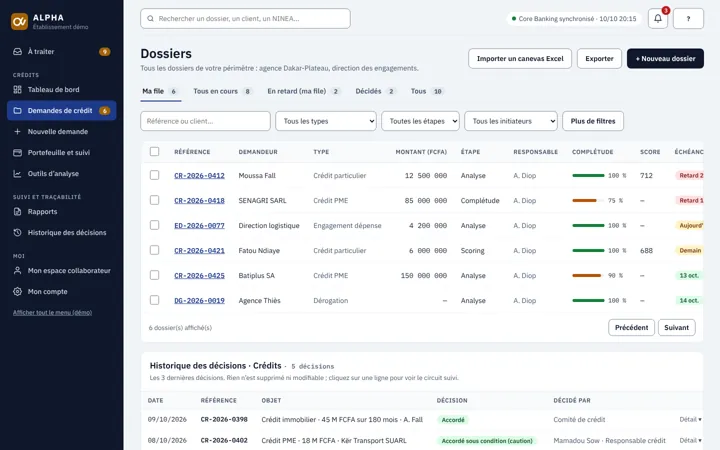
Task: Open help with the question mark button
Action: click(x=688, y=19)
